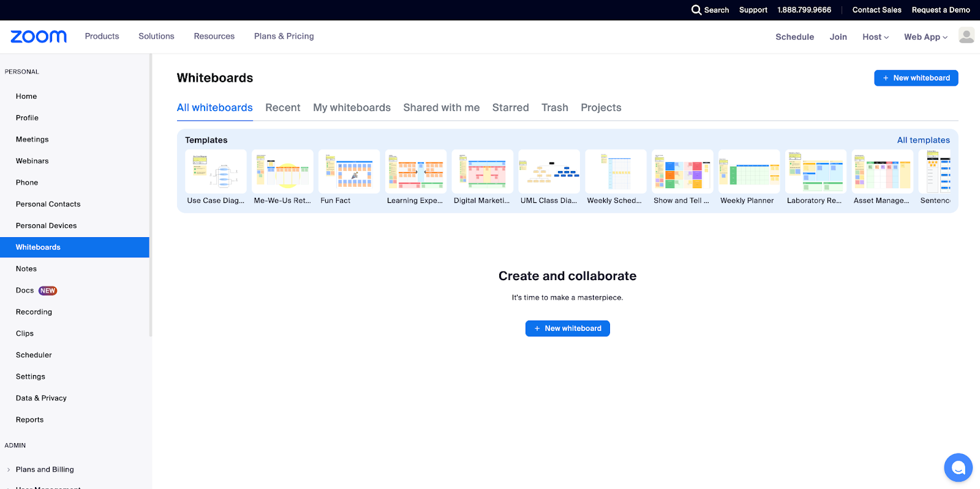Open the Shared with me tab
The image size is (980, 489).
click(442, 108)
